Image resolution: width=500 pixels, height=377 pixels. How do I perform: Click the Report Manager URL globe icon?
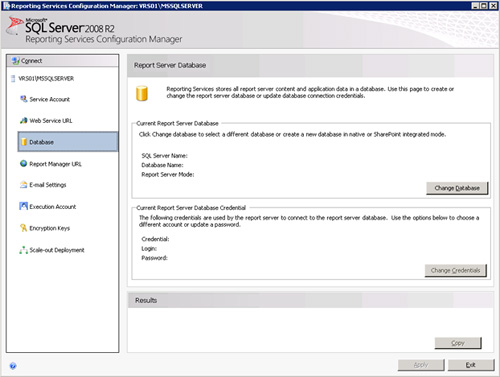coord(23,163)
